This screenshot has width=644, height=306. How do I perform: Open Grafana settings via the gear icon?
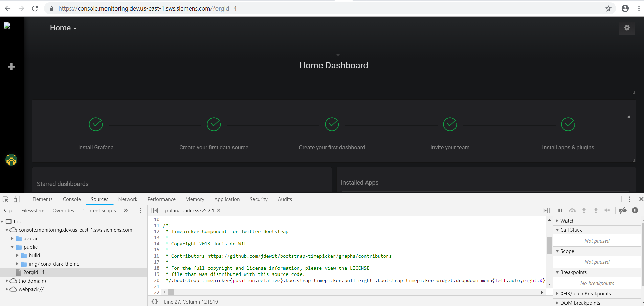627,28
